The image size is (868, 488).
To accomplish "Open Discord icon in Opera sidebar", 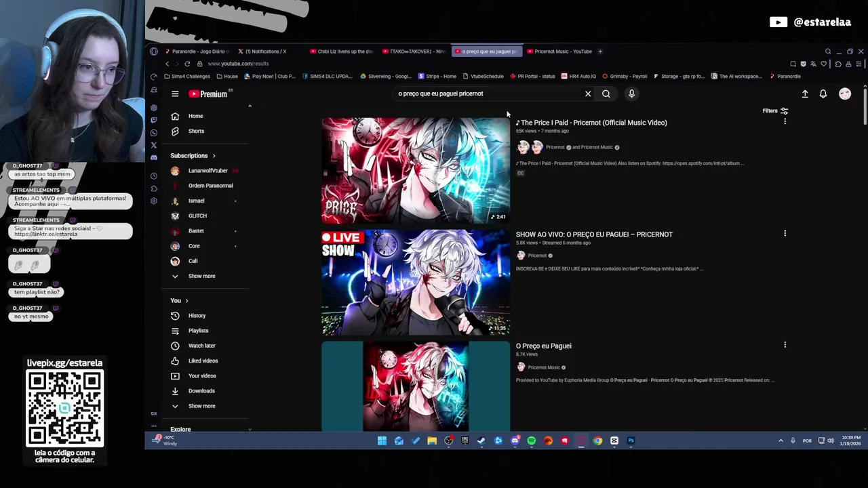I will (x=154, y=158).
